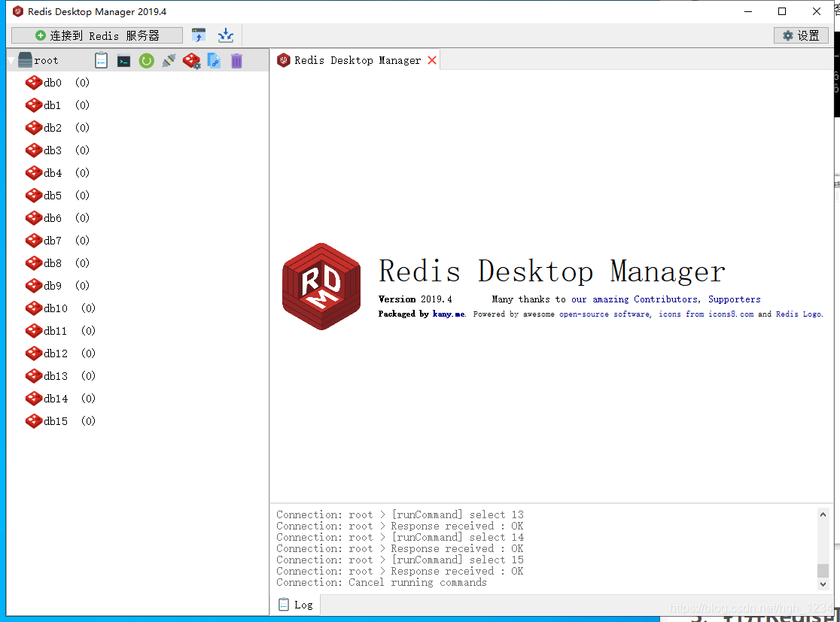Duplicate root connection with the copy icon
Viewport: 840px width, 622px height.
214,60
